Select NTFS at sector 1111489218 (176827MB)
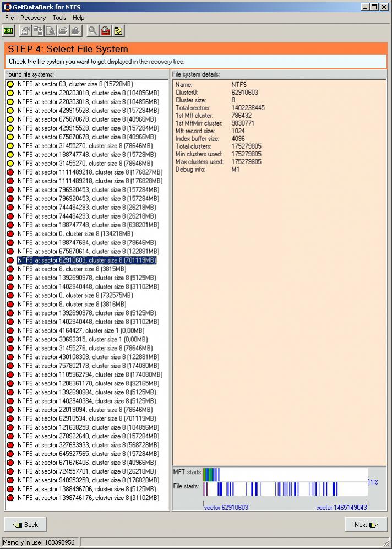Screen dimensions: 392x549 click(x=90, y=172)
